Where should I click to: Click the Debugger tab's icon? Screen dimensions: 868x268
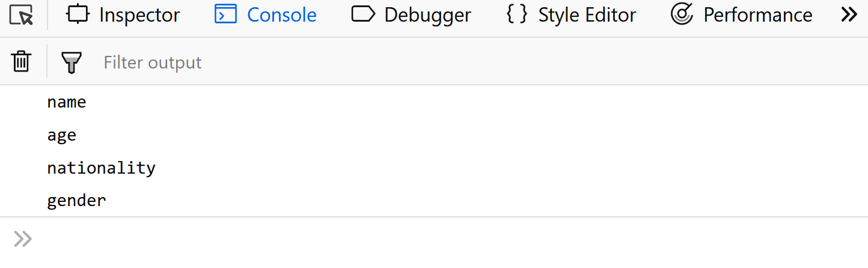363,14
